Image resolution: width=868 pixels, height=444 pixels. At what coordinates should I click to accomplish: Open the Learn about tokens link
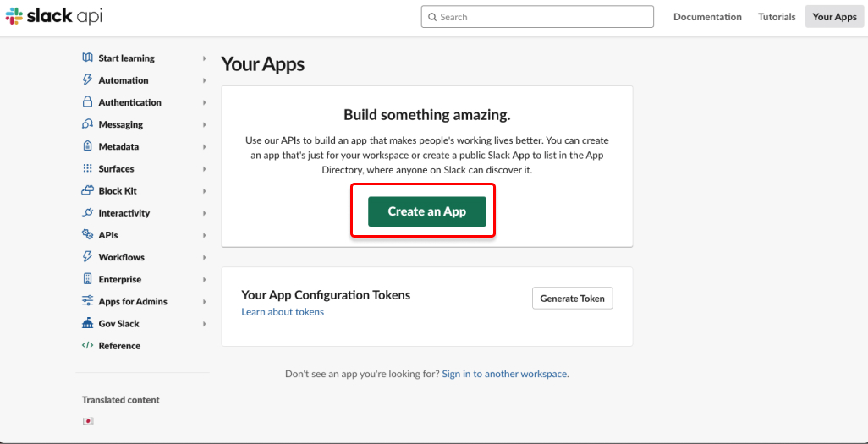point(283,312)
